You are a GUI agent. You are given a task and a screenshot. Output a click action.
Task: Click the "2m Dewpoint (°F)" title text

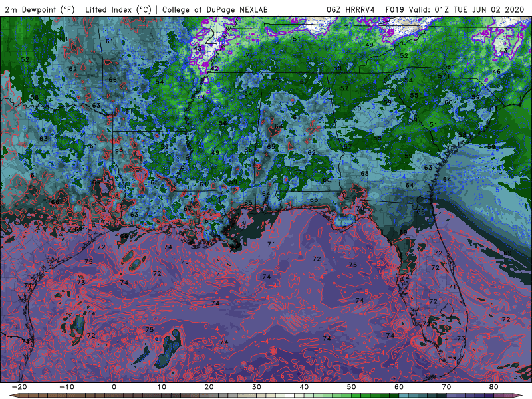pos(39,9)
